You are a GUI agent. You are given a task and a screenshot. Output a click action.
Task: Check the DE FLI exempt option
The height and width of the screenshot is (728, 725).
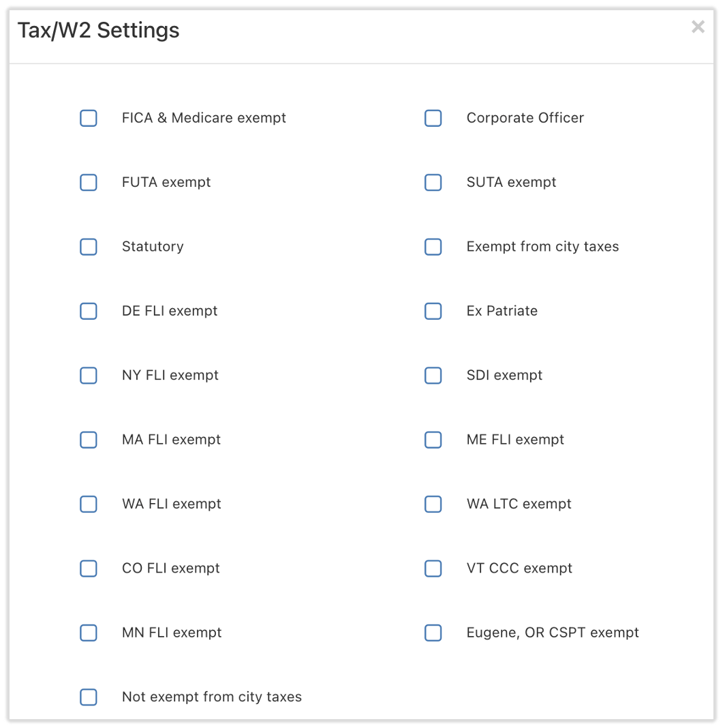[89, 312]
